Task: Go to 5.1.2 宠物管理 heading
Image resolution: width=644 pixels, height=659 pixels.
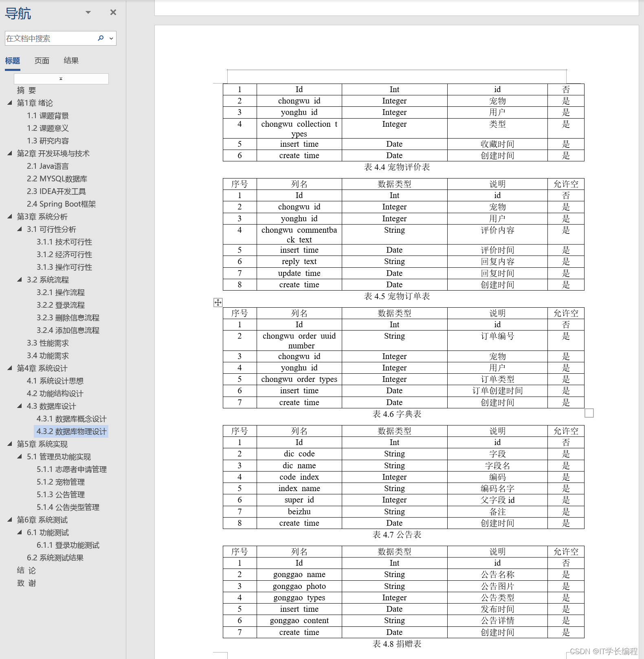Action: (61, 482)
